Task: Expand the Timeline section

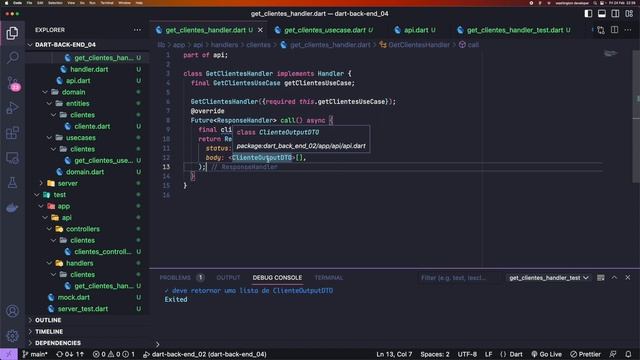Action: point(49,331)
